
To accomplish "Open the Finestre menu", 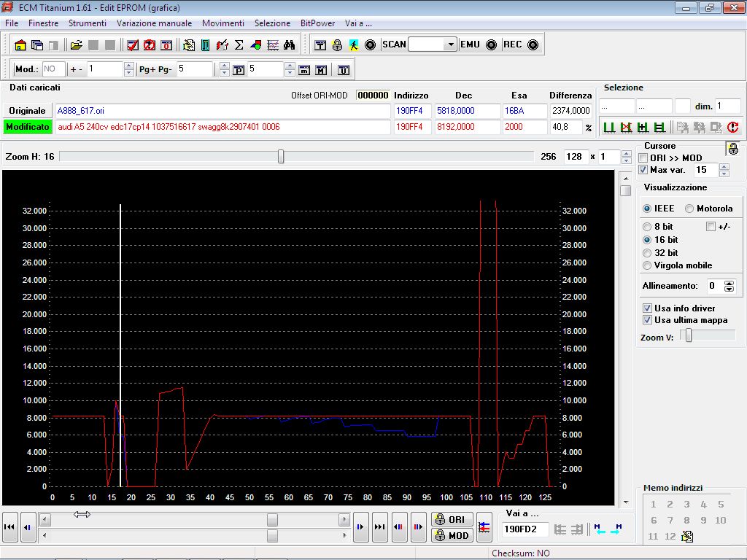I will tap(43, 23).
